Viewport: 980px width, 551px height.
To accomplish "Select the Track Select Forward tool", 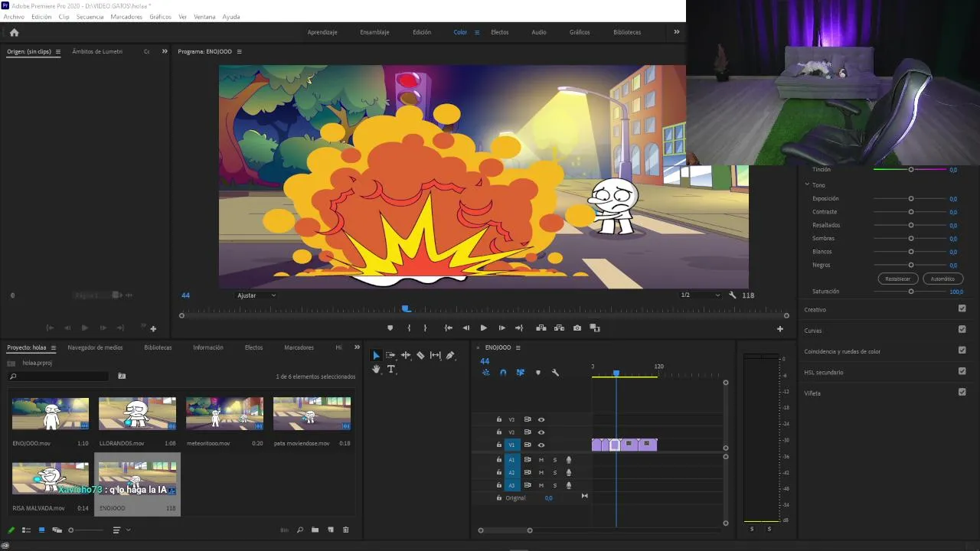I will 390,355.
